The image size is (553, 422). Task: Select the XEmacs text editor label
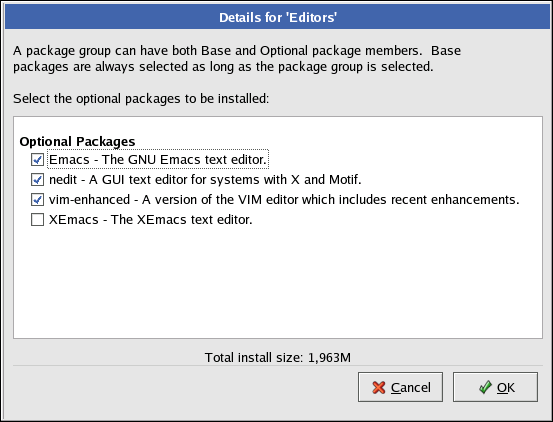coord(151,220)
